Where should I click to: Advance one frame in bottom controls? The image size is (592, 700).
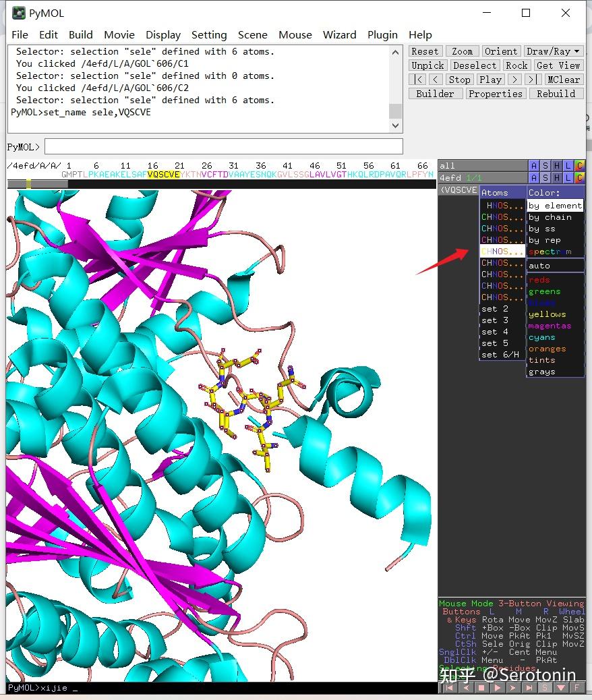click(x=513, y=688)
